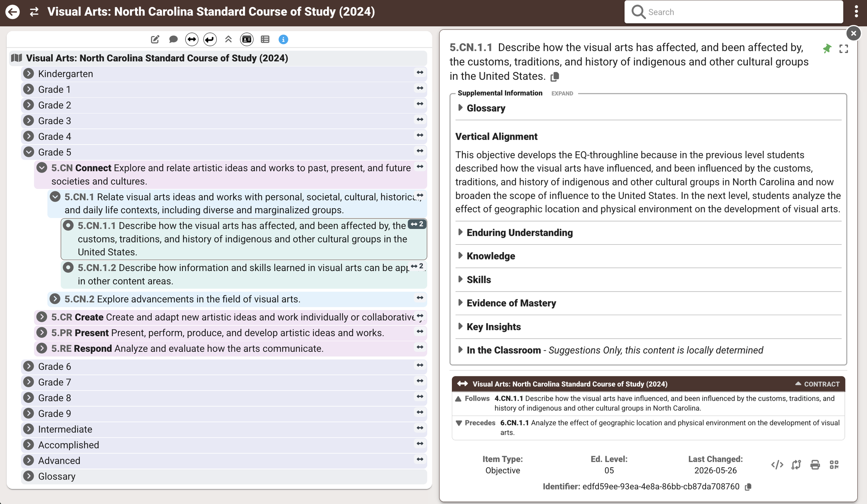Collapse the Grade 5 node
The height and width of the screenshot is (504, 867).
28,152
